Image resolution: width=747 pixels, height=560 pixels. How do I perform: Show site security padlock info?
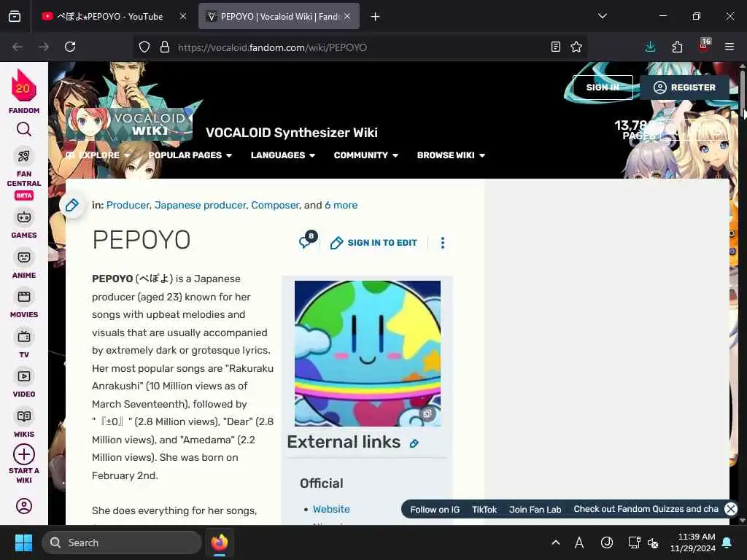pyautogui.click(x=165, y=47)
